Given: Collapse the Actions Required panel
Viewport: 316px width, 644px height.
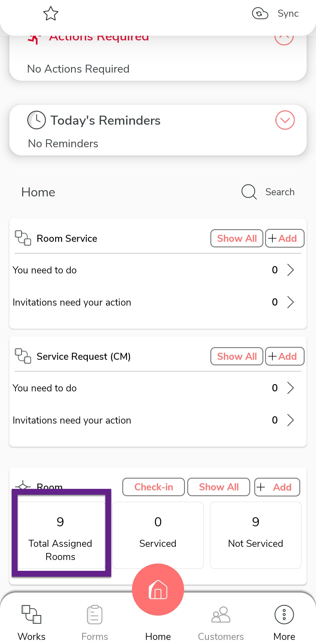Looking at the screenshot, I should pyautogui.click(x=284, y=38).
